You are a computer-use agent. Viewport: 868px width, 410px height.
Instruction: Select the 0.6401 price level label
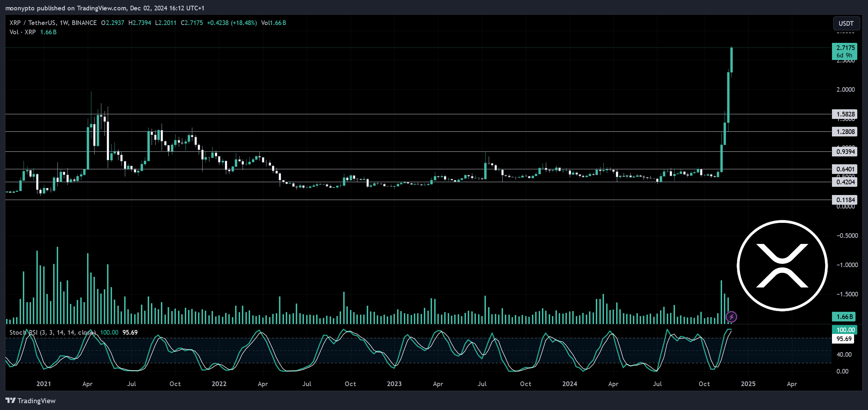click(844, 169)
